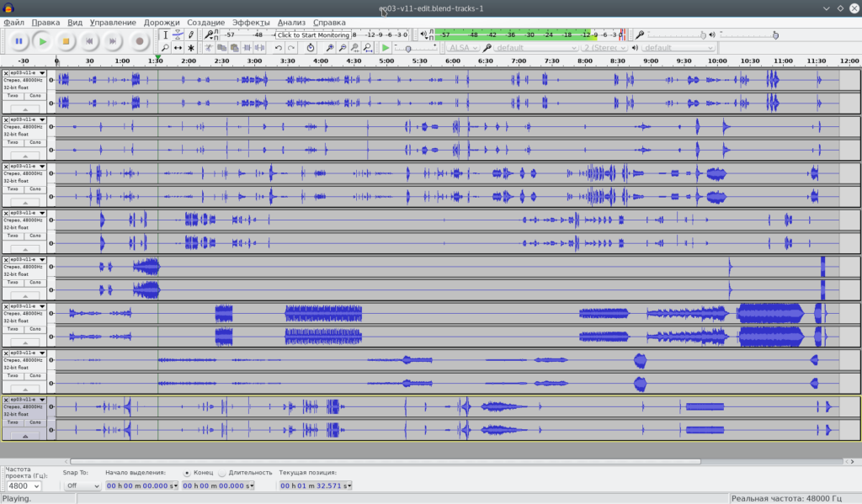
Task: Skip to the start of the project
Action: point(89,41)
